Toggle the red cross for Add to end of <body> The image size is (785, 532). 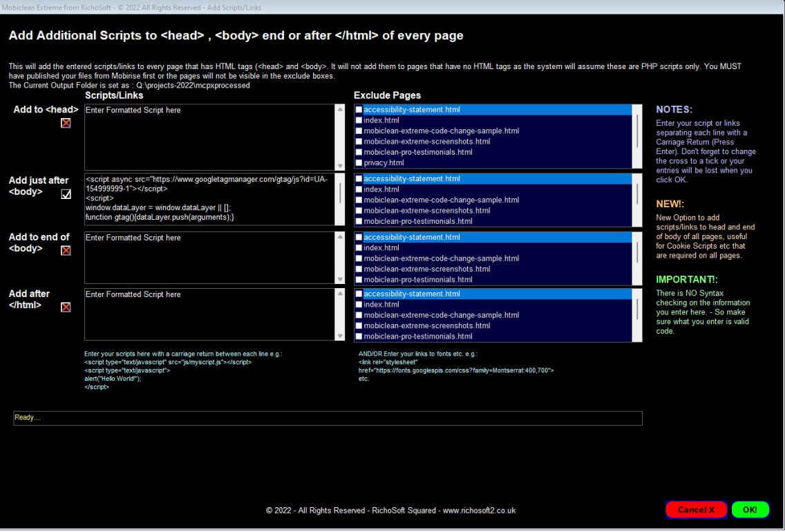(66, 251)
